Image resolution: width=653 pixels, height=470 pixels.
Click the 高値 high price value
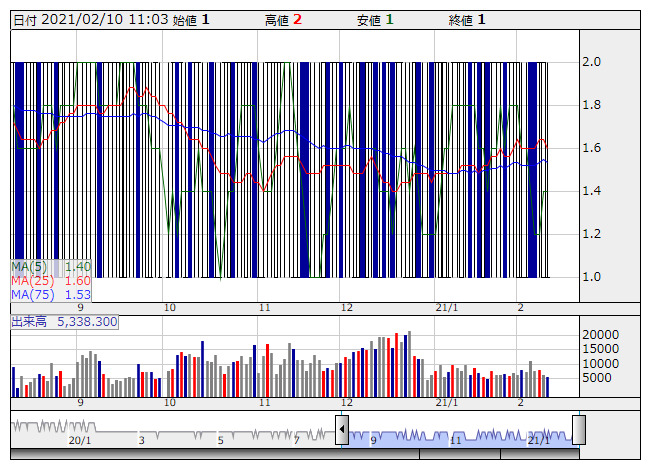coord(297,19)
